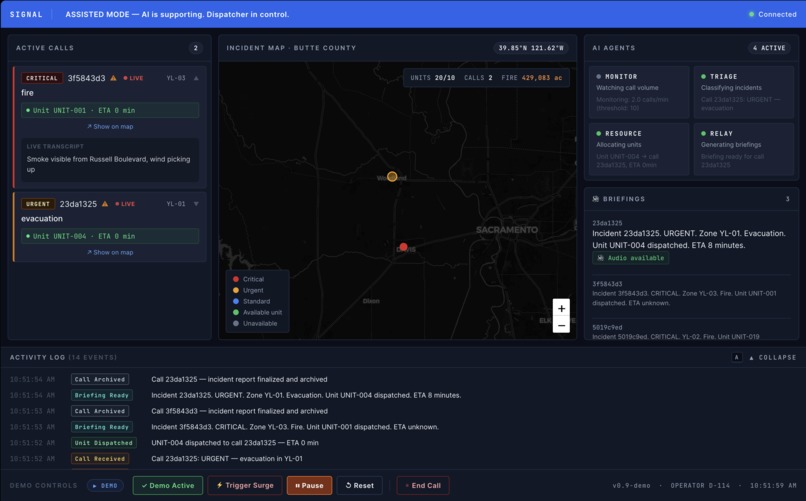Click the 'Call Received' log badge
This screenshot has width=806, height=501.
tap(100, 458)
